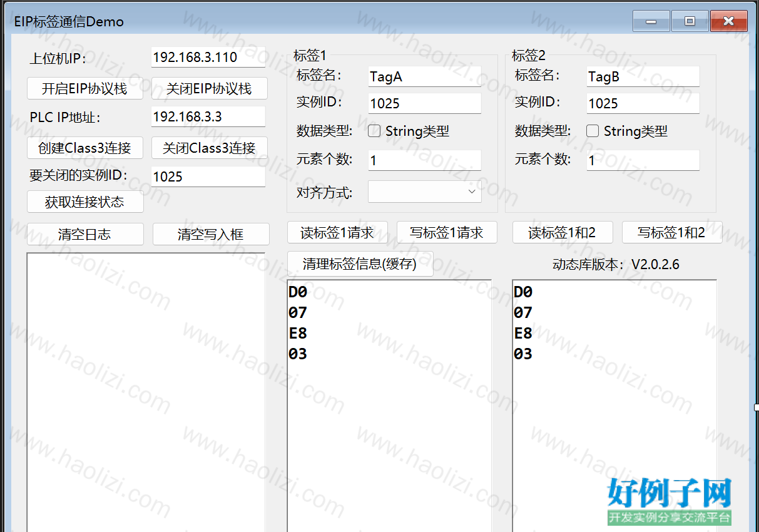Click the 标签2 data box containing D0
The image size is (759, 532).
click(x=614, y=406)
